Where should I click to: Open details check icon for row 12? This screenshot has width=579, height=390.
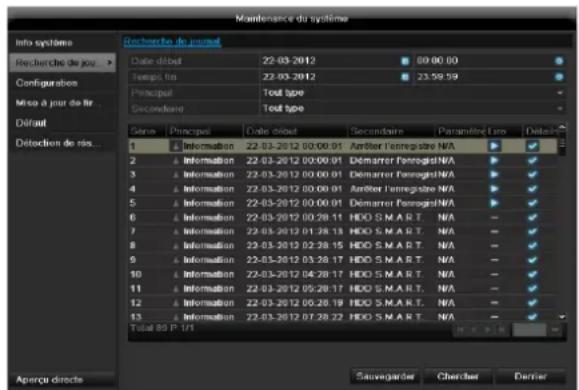[532, 303]
